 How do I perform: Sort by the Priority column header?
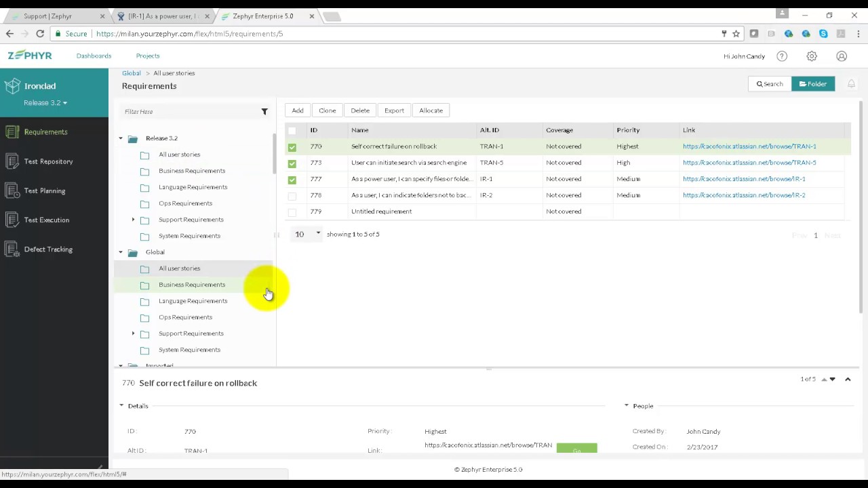tap(628, 130)
